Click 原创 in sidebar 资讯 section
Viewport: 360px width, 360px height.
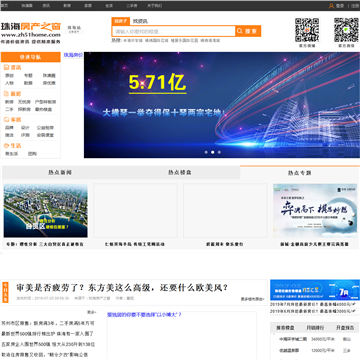point(9,76)
